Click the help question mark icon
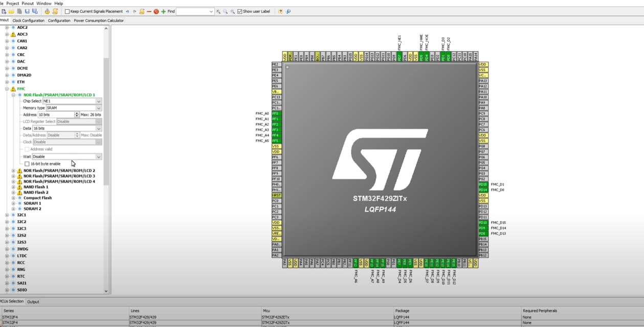Viewport: 644px width, 327px height. (x=280, y=11)
